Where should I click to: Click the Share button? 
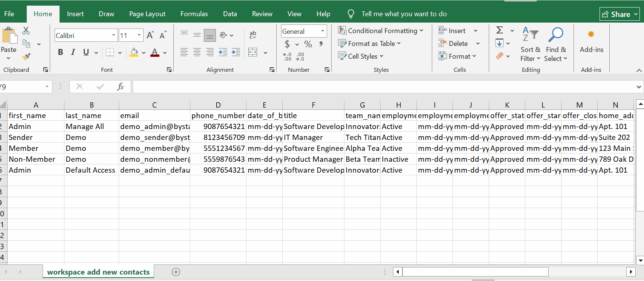coord(620,14)
